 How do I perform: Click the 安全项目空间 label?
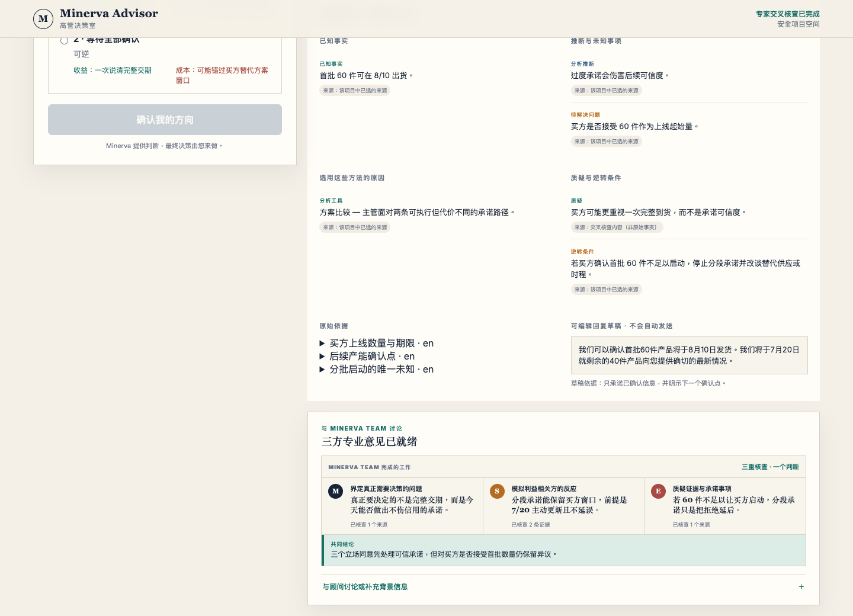[x=799, y=24]
